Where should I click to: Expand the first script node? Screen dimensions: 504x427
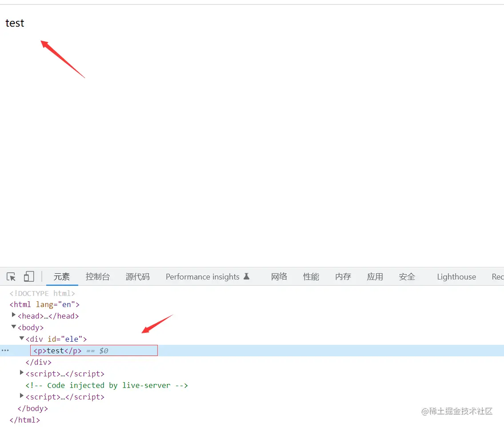pyautogui.click(x=21, y=373)
